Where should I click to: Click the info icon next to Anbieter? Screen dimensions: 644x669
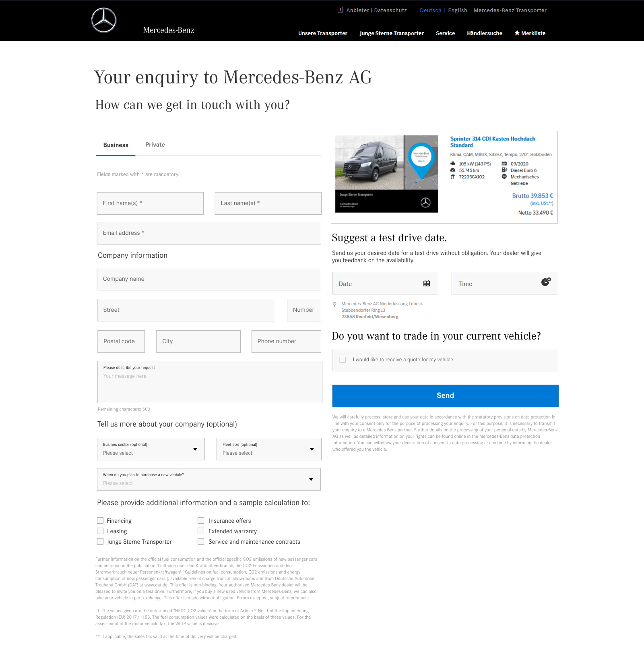pos(340,10)
